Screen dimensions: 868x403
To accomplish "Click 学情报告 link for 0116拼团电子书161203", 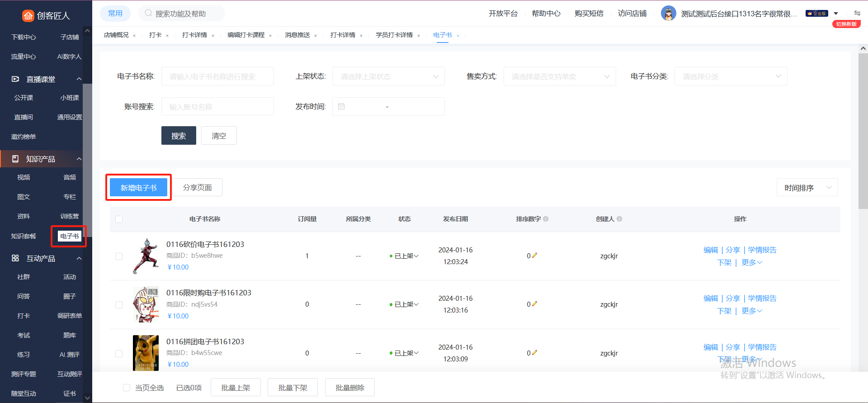I will [762, 347].
